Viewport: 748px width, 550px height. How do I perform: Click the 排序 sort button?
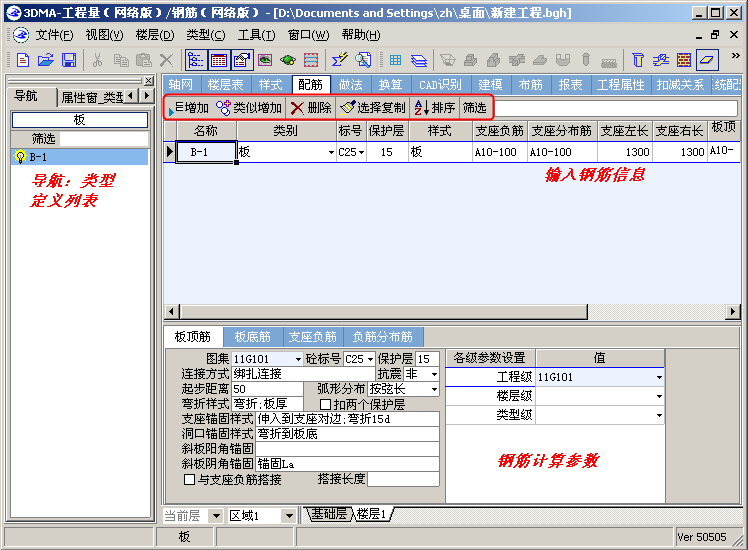pos(435,108)
